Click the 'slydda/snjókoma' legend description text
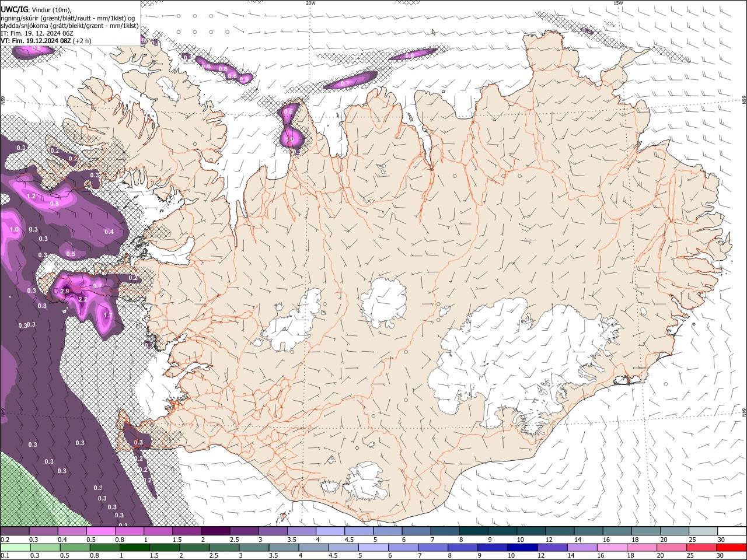 pyautogui.click(x=24, y=26)
